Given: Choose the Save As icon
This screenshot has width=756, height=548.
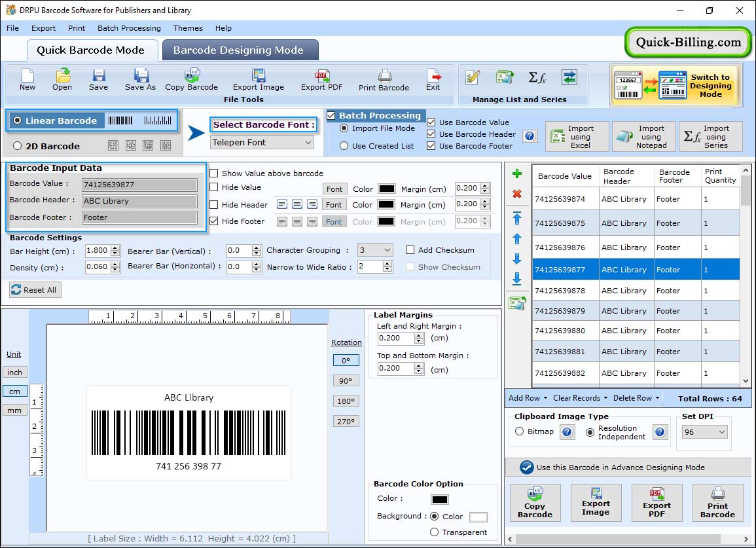Looking at the screenshot, I should pyautogui.click(x=140, y=80).
